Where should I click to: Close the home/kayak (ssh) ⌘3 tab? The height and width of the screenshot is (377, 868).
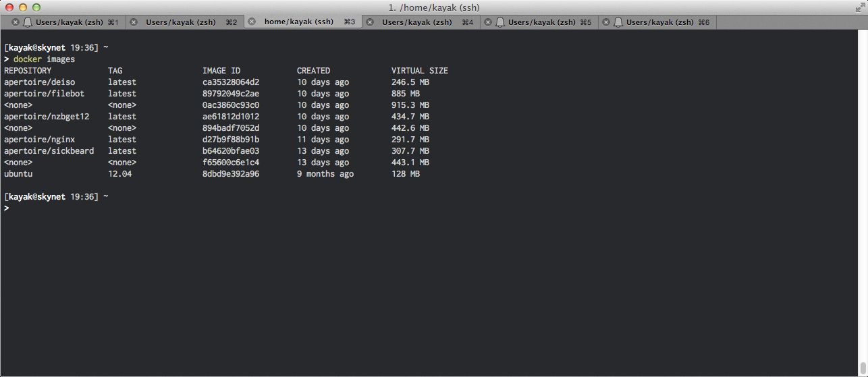pyautogui.click(x=252, y=22)
